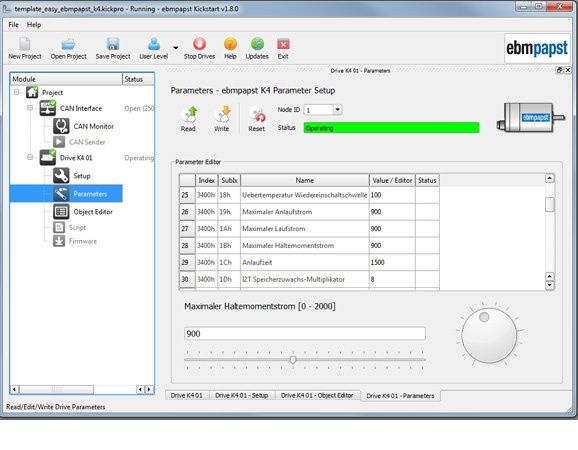Click module tree scroll right arrow
The width and height of the screenshot is (578, 450).
[x=149, y=390]
